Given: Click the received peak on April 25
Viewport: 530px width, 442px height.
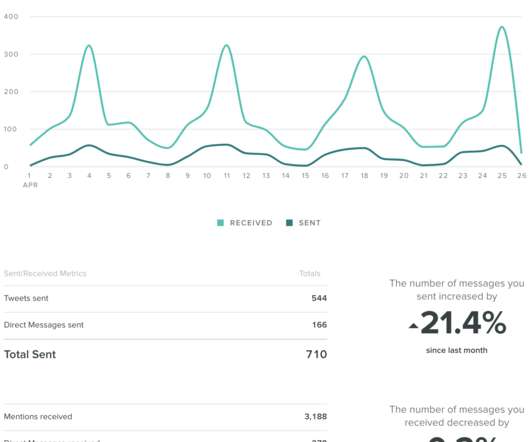Looking at the screenshot, I should pyautogui.click(x=502, y=27).
